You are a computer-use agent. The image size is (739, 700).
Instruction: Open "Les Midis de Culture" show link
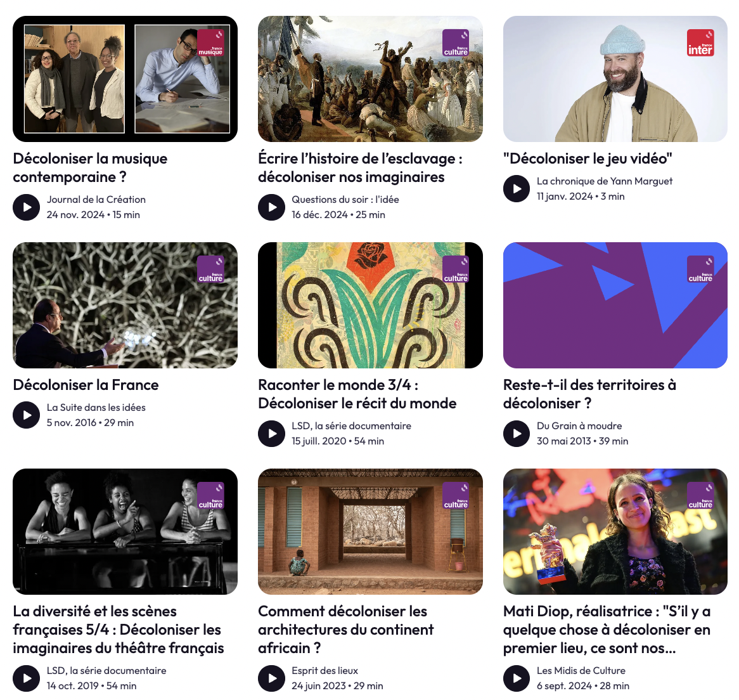pos(581,670)
